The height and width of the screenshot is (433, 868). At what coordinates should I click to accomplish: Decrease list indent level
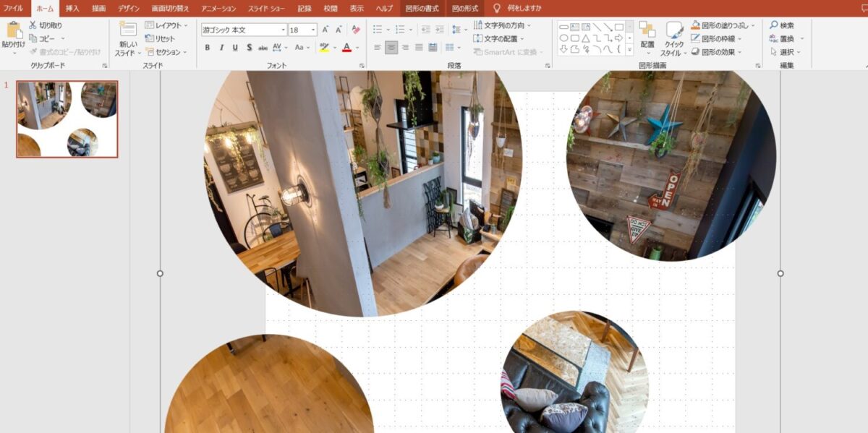click(425, 30)
